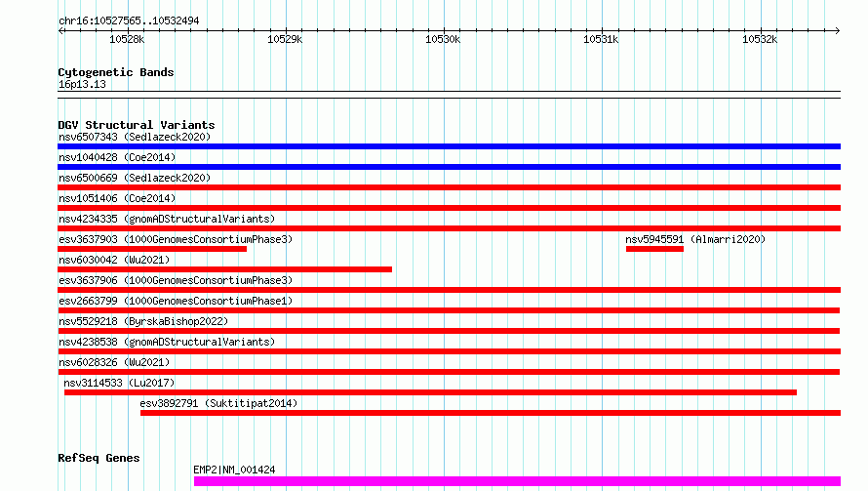Viewport: 868px width, 491px height.
Task: Select the red bar under esv3637906
Action: tap(449, 290)
